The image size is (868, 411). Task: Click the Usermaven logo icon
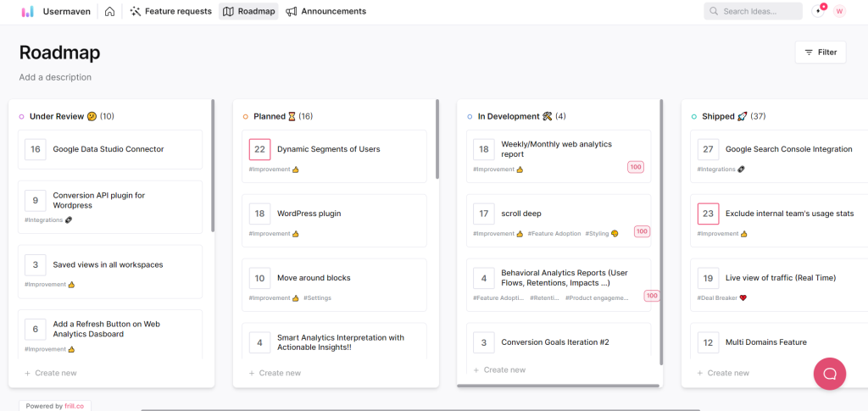28,12
